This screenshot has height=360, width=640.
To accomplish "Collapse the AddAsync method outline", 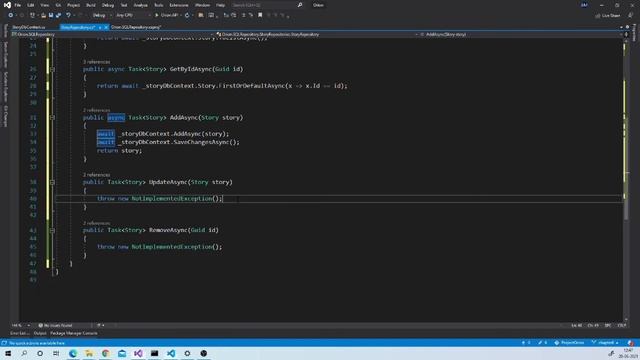I will point(52,118).
